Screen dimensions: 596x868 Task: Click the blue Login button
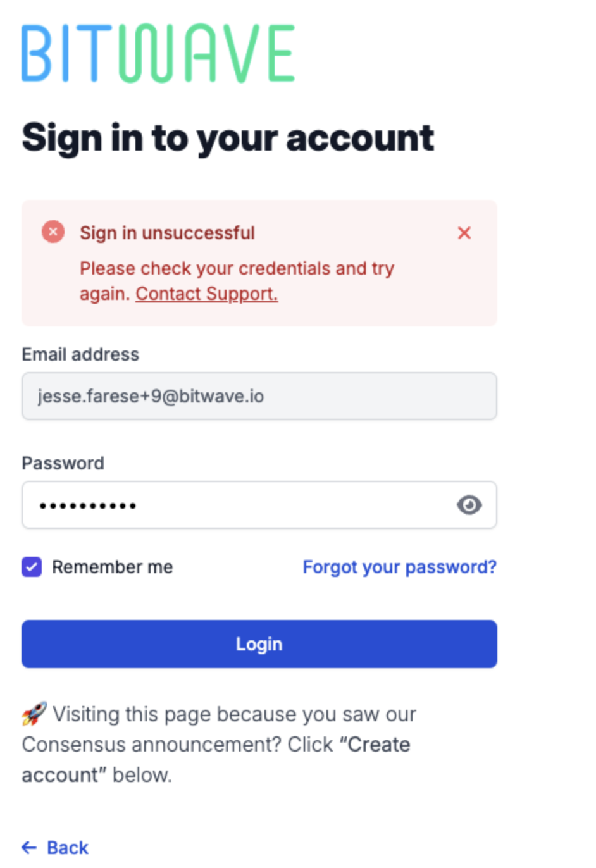pos(259,644)
